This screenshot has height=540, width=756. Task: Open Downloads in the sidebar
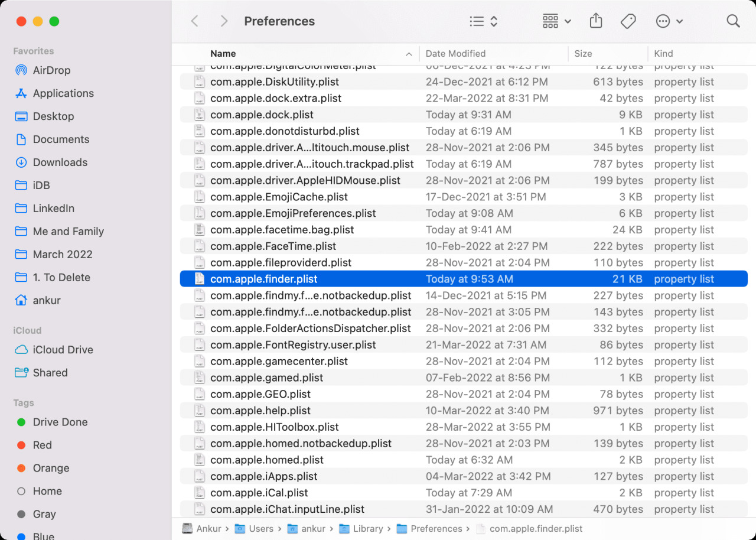pos(51,162)
